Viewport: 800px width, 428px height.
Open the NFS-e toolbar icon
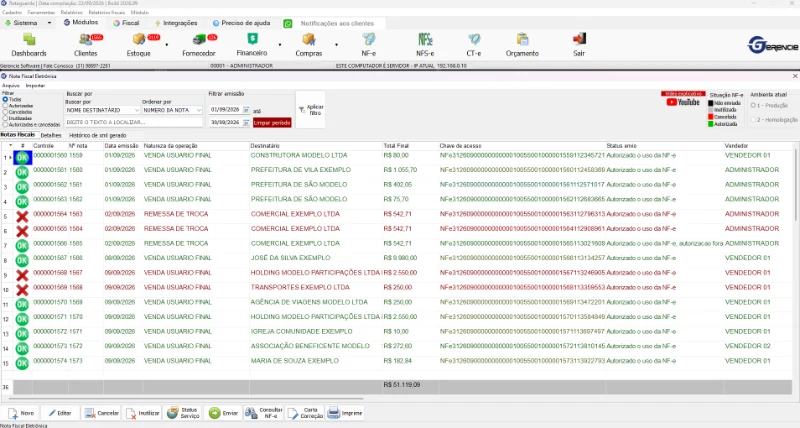click(425, 39)
